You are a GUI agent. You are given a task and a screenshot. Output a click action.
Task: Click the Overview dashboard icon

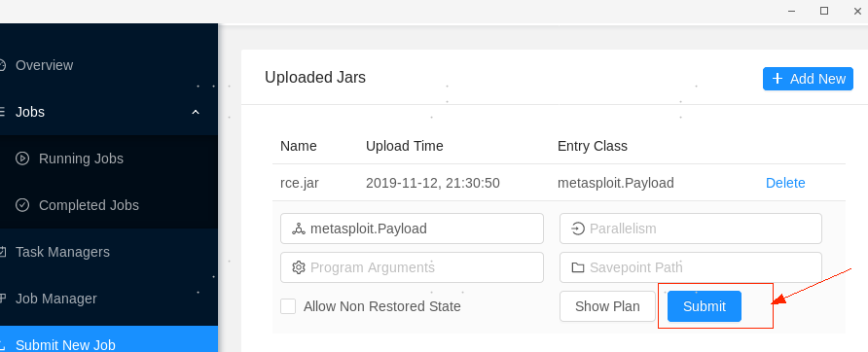point(2,65)
